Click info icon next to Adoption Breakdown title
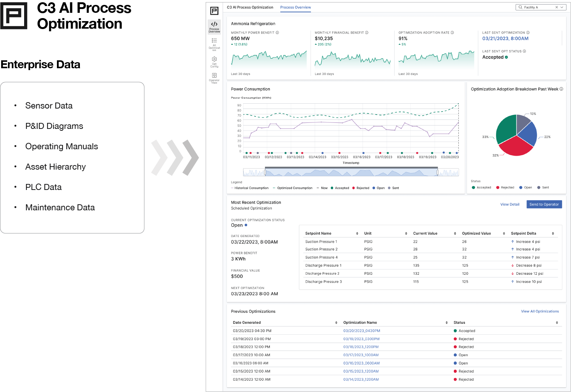 561,89
